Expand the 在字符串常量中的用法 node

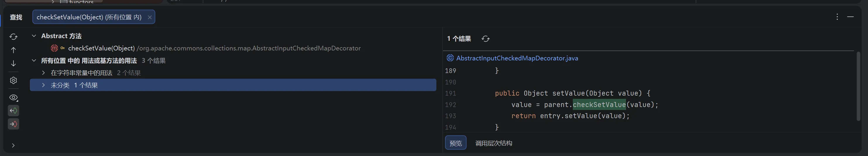click(x=43, y=73)
